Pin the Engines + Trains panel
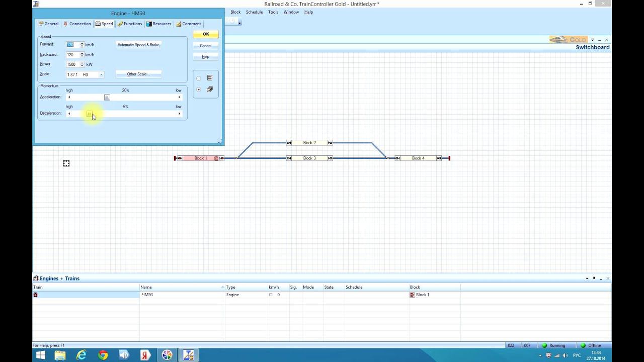Image resolution: width=644 pixels, height=362 pixels. point(594,278)
